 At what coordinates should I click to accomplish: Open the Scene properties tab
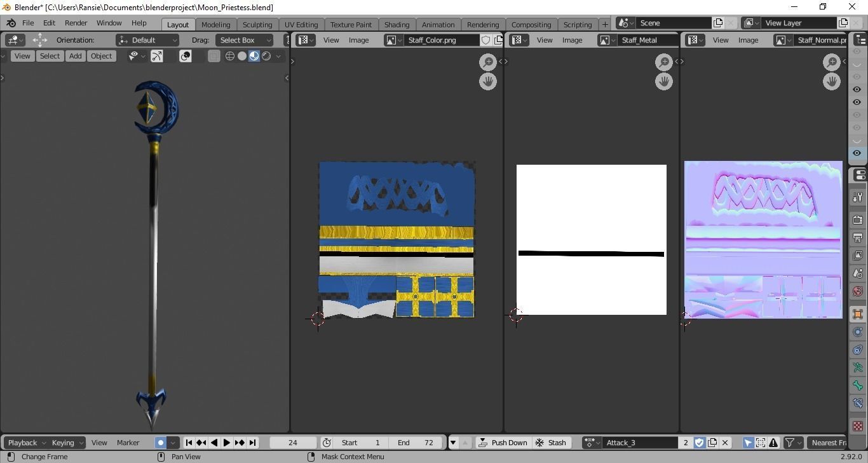858,273
